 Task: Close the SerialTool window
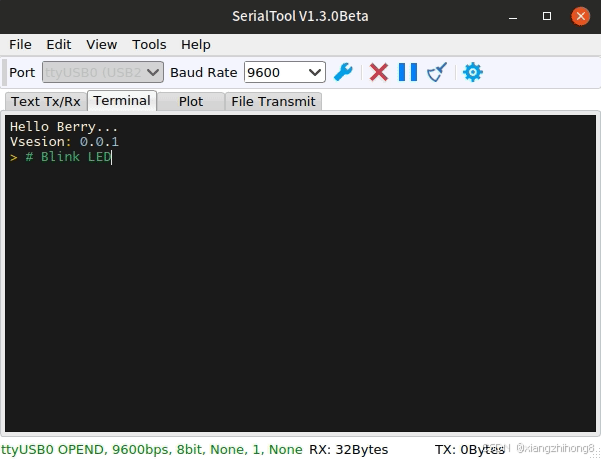[x=581, y=16]
